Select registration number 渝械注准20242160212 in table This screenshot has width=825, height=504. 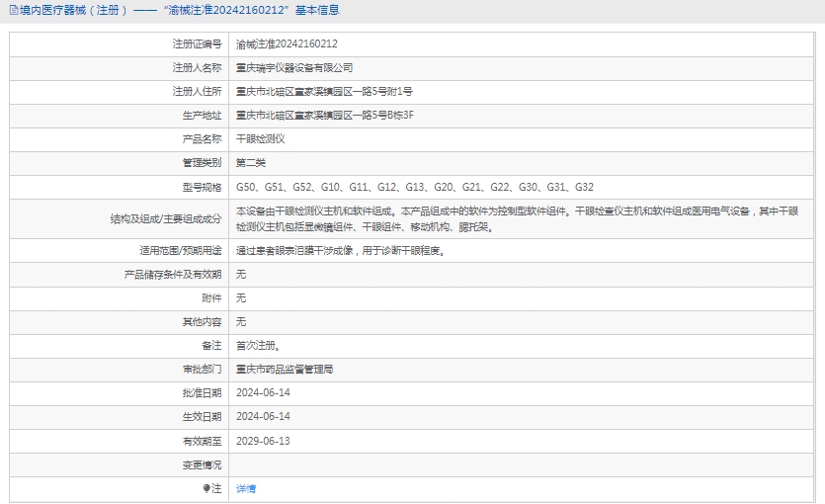click(287, 44)
